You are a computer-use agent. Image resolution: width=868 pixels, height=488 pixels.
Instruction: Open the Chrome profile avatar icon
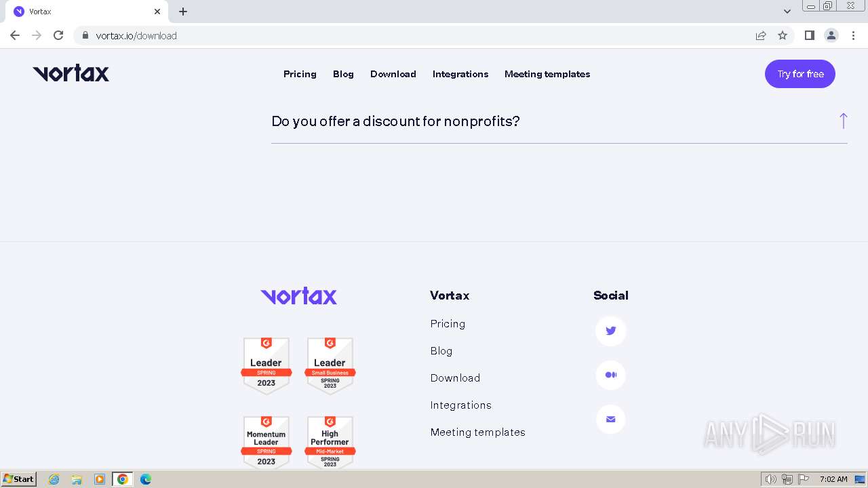(x=831, y=35)
